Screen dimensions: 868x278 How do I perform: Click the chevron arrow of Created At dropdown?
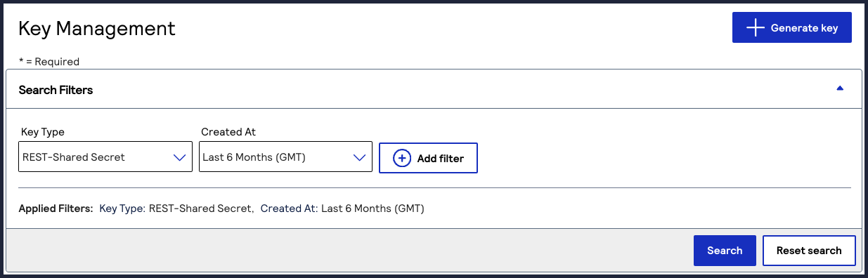pos(360,157)
